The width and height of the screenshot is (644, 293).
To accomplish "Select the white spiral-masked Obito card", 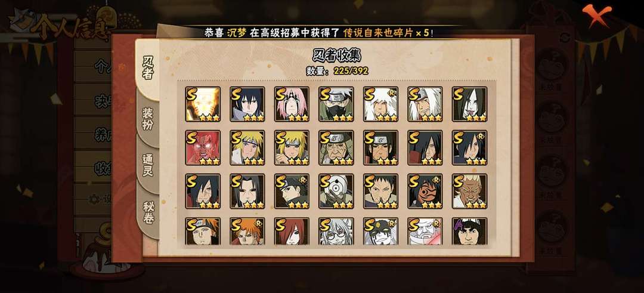I will [336, 192].
